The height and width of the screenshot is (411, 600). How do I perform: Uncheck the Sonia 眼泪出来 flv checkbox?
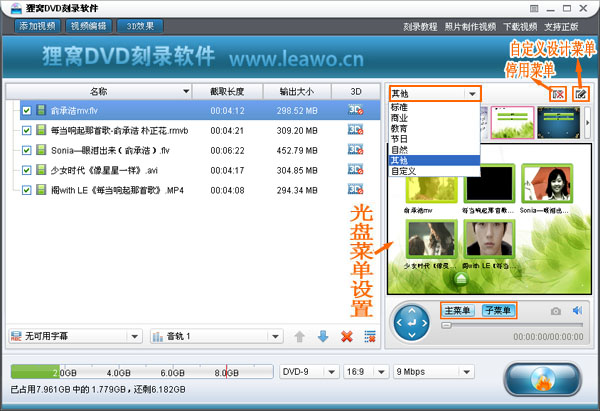tap(26, 150)
